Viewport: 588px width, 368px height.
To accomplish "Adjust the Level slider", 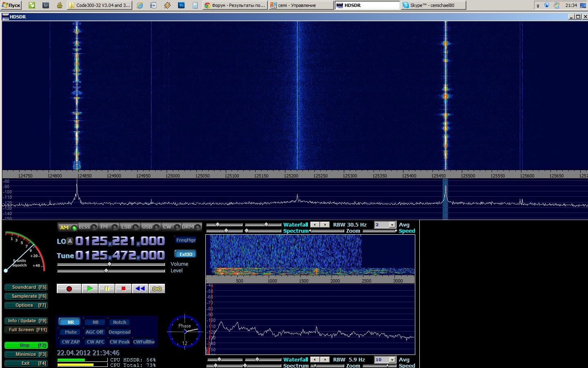I will coord(111,271).
